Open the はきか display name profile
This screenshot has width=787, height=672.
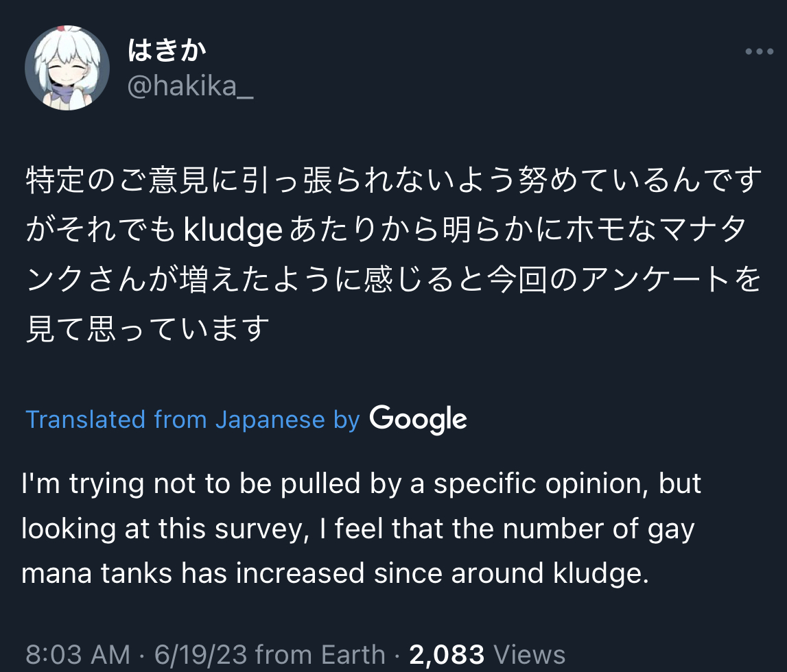[167, 49]
